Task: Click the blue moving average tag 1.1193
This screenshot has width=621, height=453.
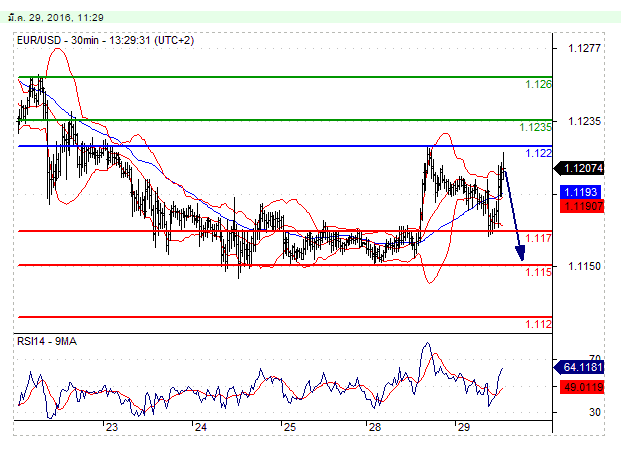Action: 580,192
